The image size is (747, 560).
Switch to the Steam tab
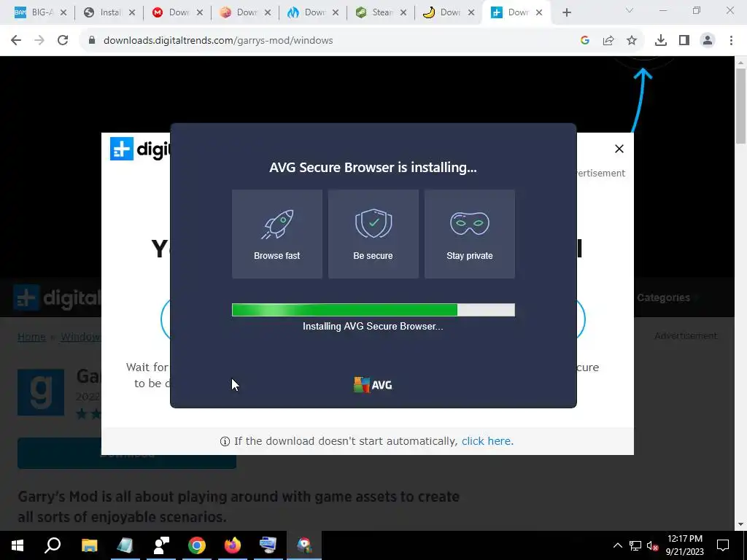coord(381,12)
